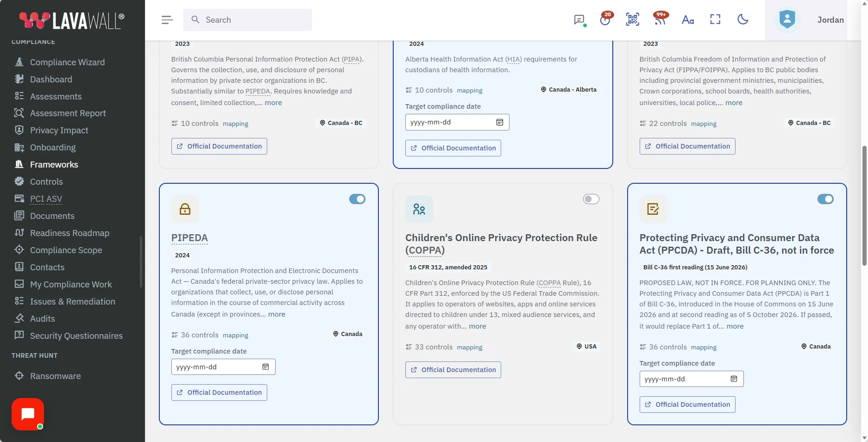Open calendar picker in PIPEDA date field
This screenshot has width=868, height=442.
(266, 367)
